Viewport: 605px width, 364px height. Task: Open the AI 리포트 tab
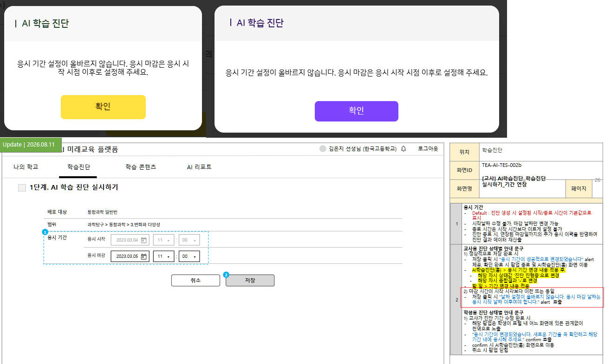pos(199,166)
